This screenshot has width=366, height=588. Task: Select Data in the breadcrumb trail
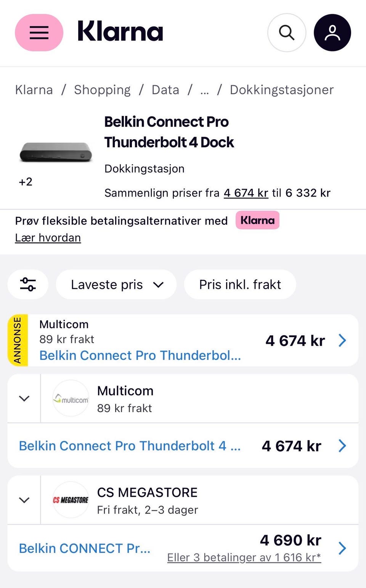[x=165, y=90]
